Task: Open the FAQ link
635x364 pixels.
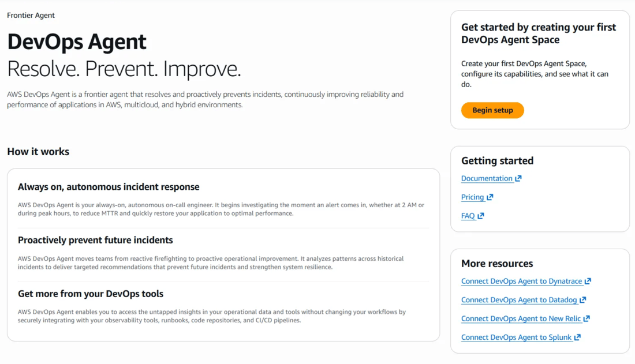Action: tap(468, 215)
